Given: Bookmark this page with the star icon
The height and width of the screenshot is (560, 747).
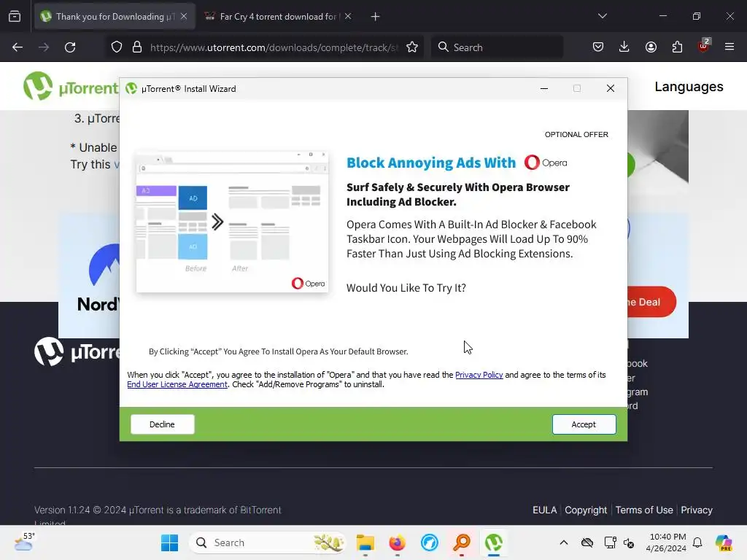Looking at the screenshot, I should 412,47.
